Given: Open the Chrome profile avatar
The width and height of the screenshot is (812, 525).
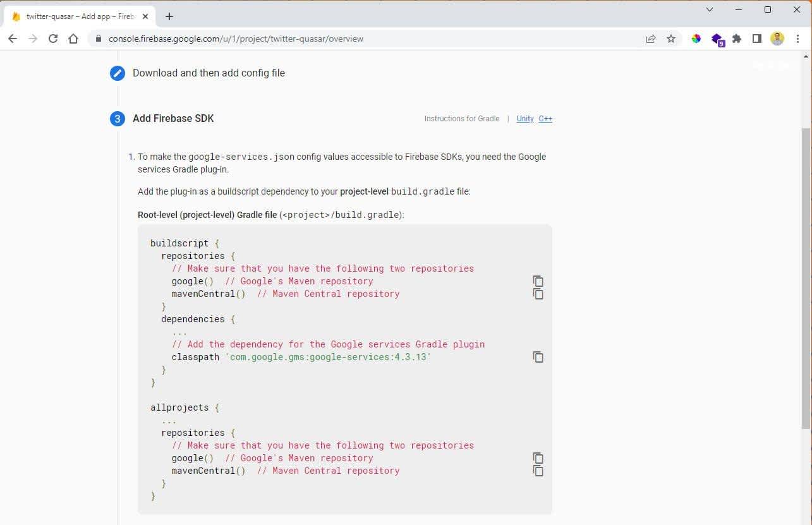Looking at the screenshot, I should [x=777, y=39].
